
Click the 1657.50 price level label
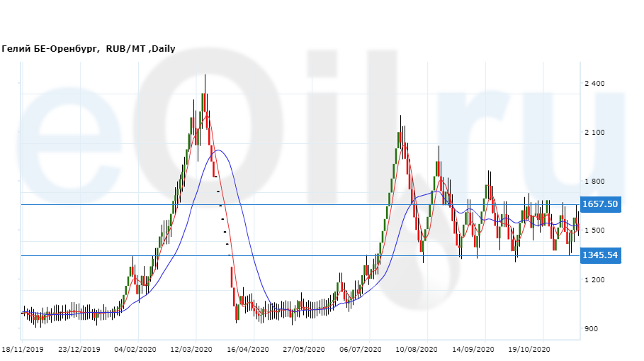coord(600,204)
